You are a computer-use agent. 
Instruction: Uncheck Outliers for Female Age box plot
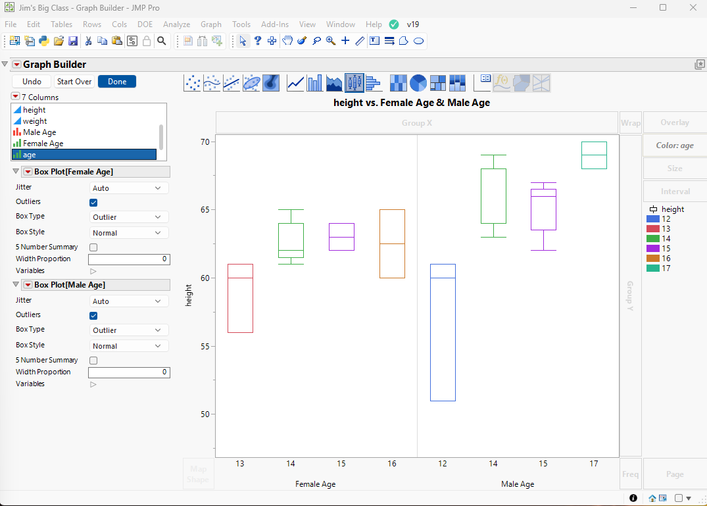[93, 202]
